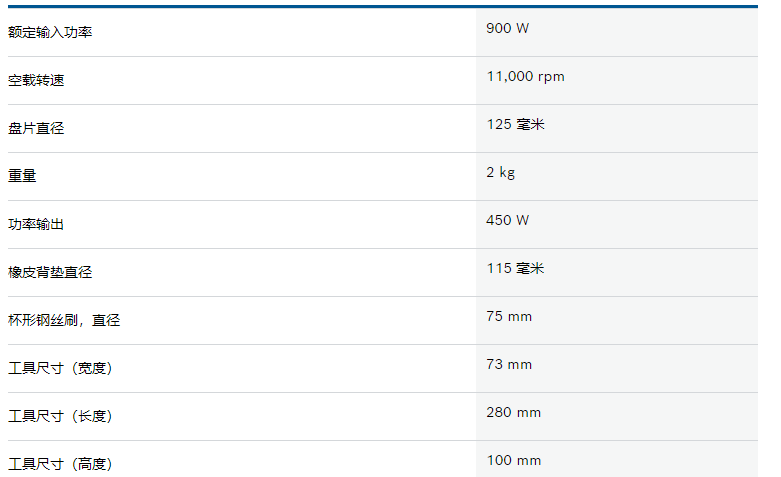Screen dimensions: 781x477
Task: Click the 空载转速 row label
Action: (36, 80)
